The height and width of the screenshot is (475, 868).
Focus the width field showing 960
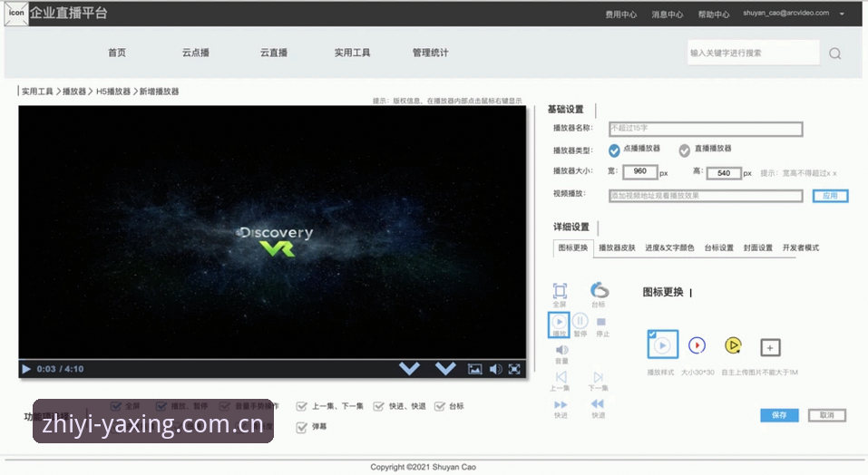640,172
